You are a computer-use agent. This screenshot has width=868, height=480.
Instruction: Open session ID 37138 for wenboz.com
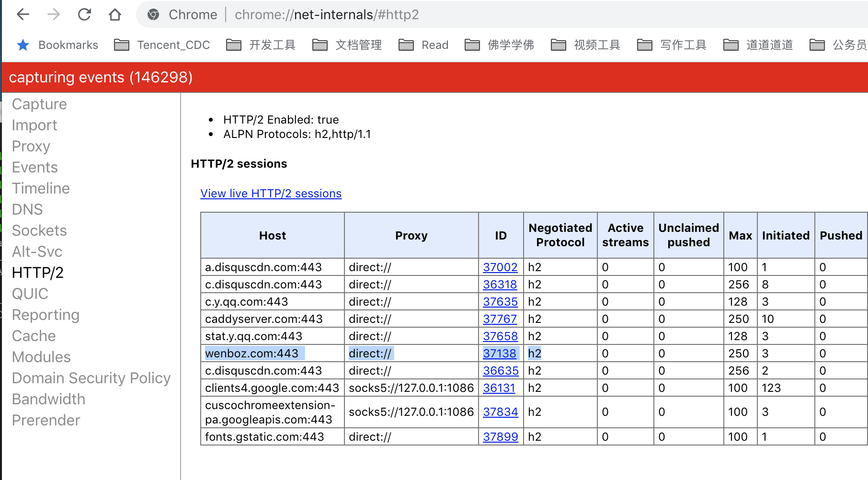(500, 354)
